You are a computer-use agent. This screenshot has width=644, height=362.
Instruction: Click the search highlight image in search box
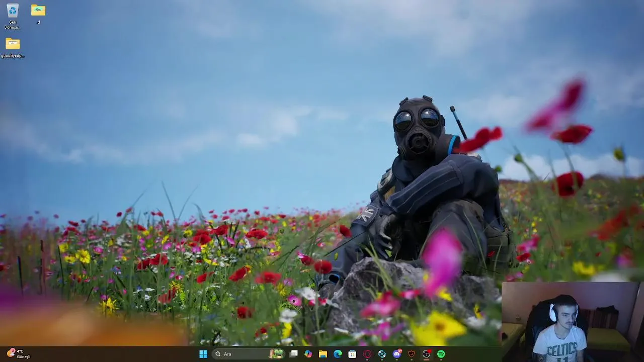[x=276, y=354]
